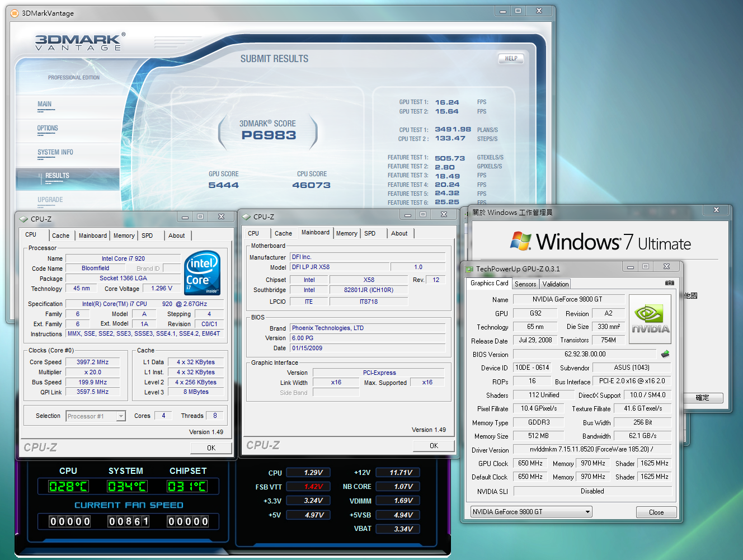Click the CPU score 46073

coord(311,185)
